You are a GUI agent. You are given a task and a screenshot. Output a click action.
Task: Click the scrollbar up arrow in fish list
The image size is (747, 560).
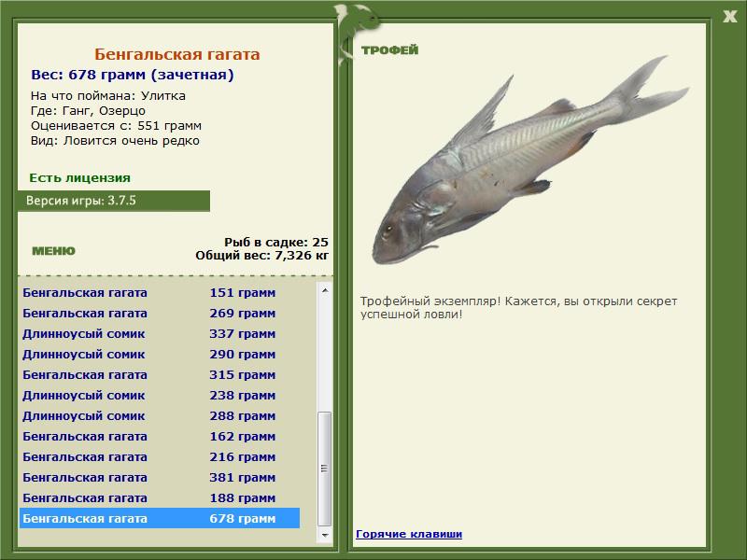point(325,290)
